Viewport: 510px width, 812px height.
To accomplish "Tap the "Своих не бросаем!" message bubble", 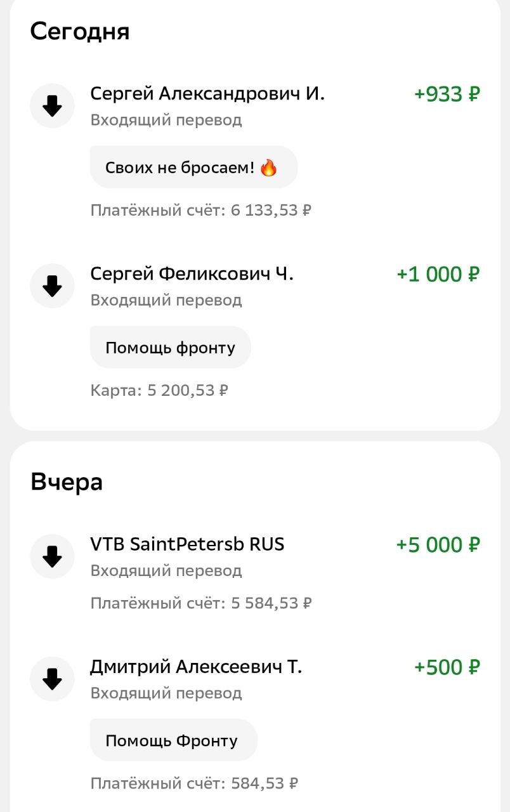I will tap(193, 167).
